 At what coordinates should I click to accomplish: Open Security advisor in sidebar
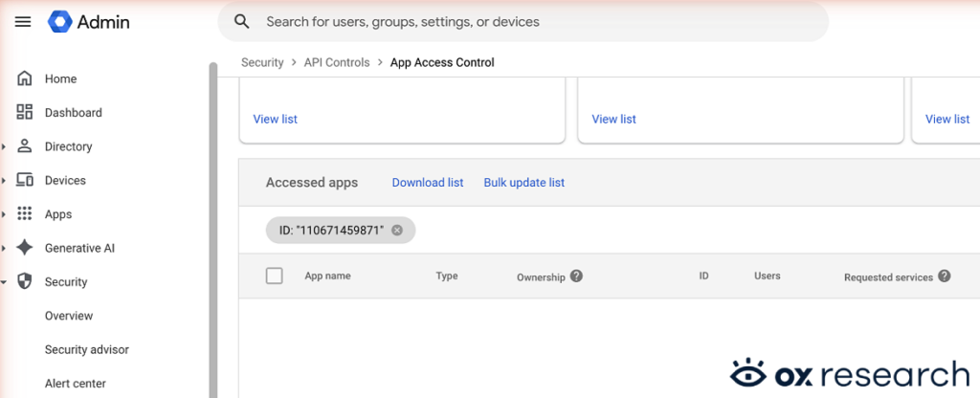click(86, 350)
